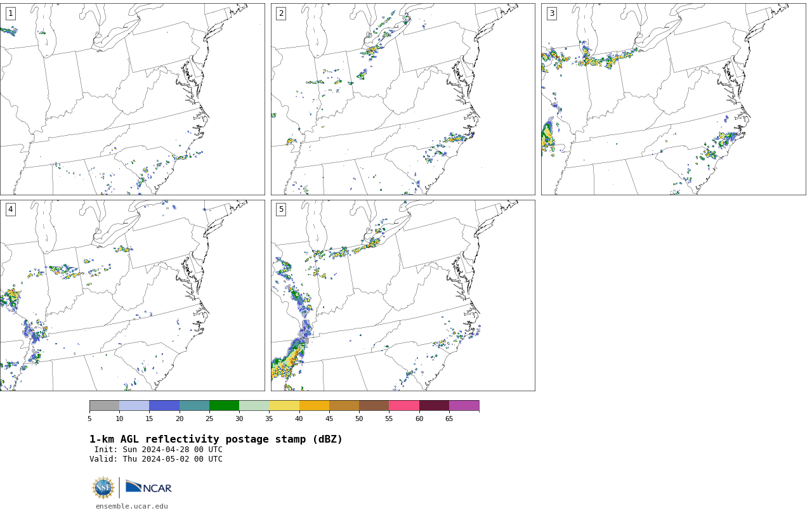
Task: Click the NCAR logo
Action: (x=148, y=487)
